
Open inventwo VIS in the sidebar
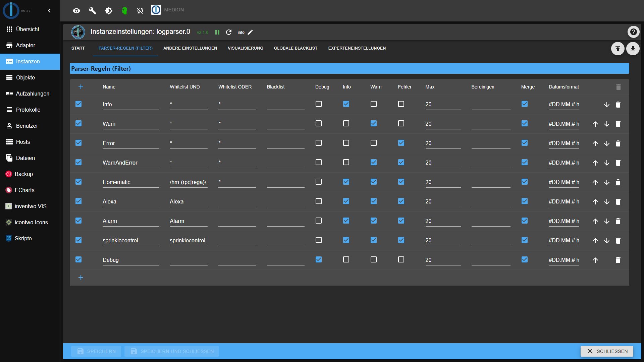click(30, 206)
